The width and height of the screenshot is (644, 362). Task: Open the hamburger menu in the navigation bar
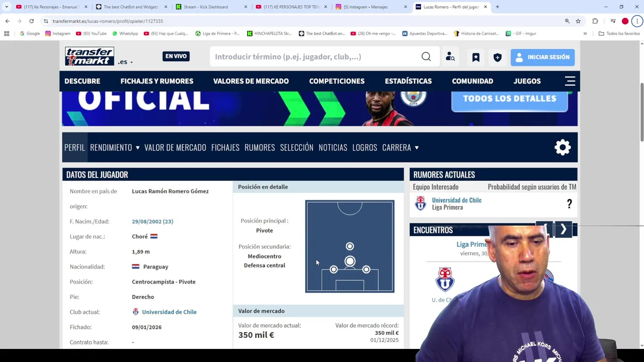click(570, 81)
